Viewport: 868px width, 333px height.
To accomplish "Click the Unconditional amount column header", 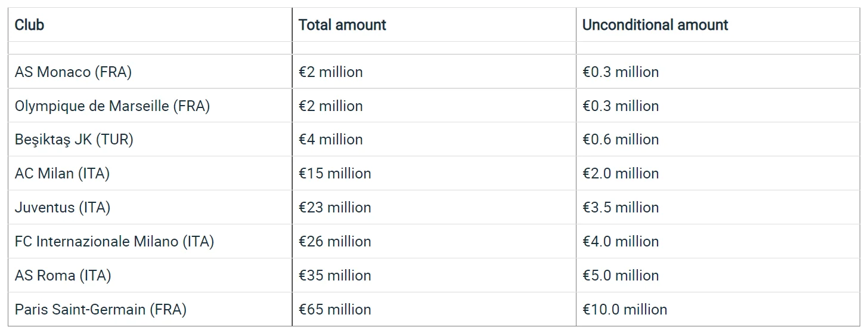I will pyautogui.click(x=655, y=25).
